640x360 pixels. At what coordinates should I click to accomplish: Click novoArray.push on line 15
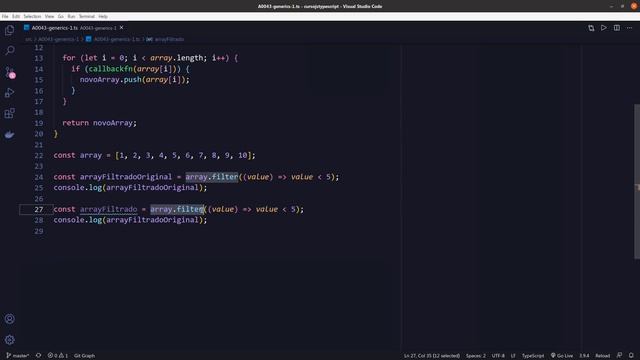click(111, 80)
